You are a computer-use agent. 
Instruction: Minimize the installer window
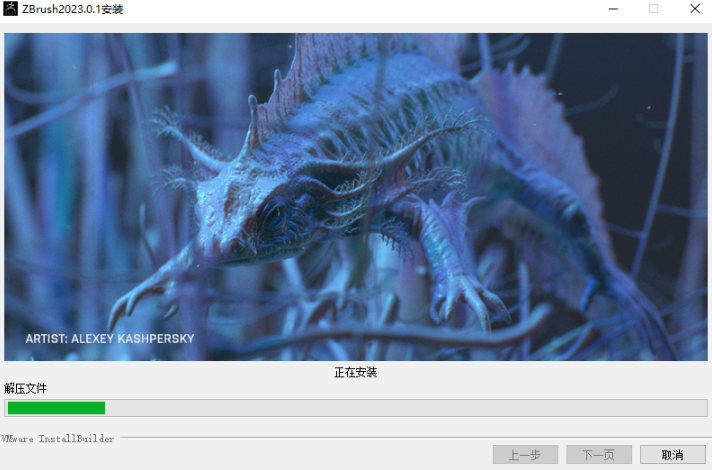click(613, 9)
